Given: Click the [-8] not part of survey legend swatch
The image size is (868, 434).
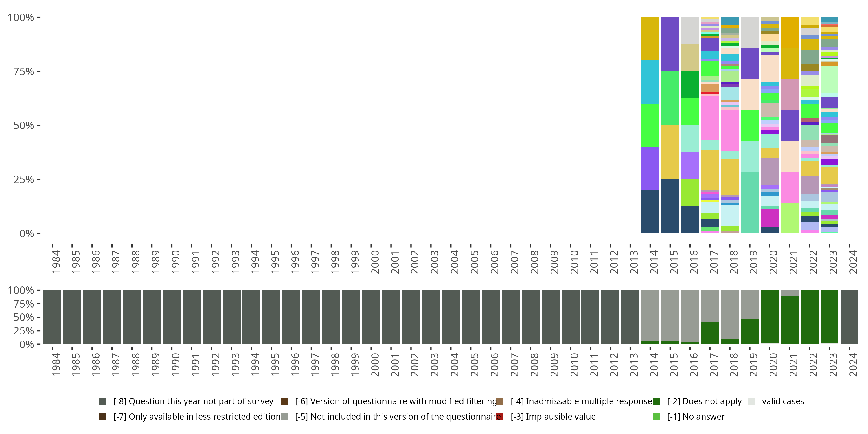Looking at the screenshot, I should point(102,401).
